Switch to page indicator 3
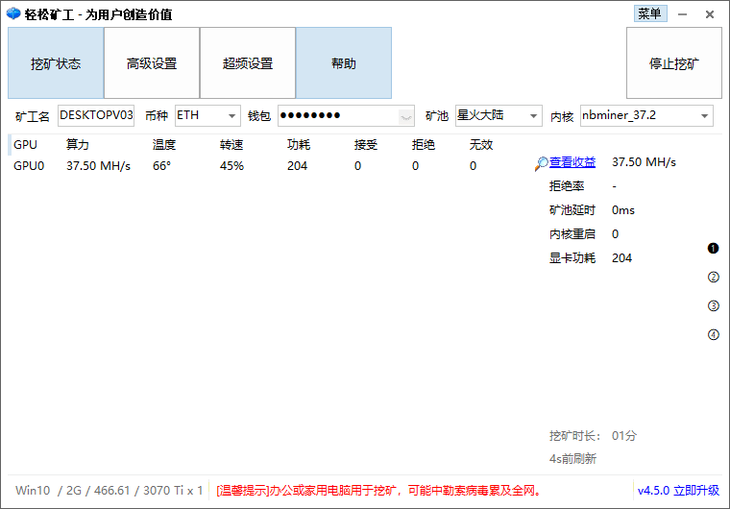Image resolution: width=730 pixels, height=509 pixels. (713, 306)
